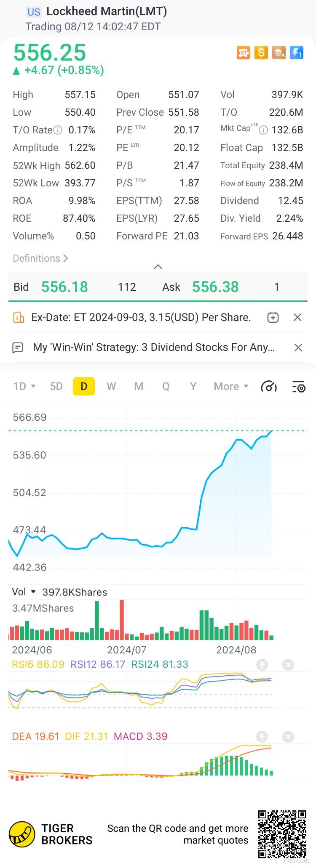Open the 1D timeframe dropdown

24,386
